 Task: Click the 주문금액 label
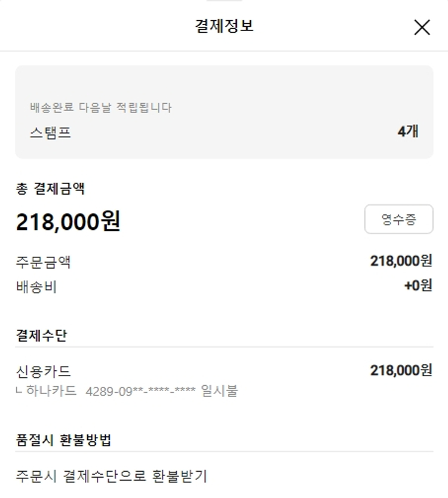(x=44, y=262)
